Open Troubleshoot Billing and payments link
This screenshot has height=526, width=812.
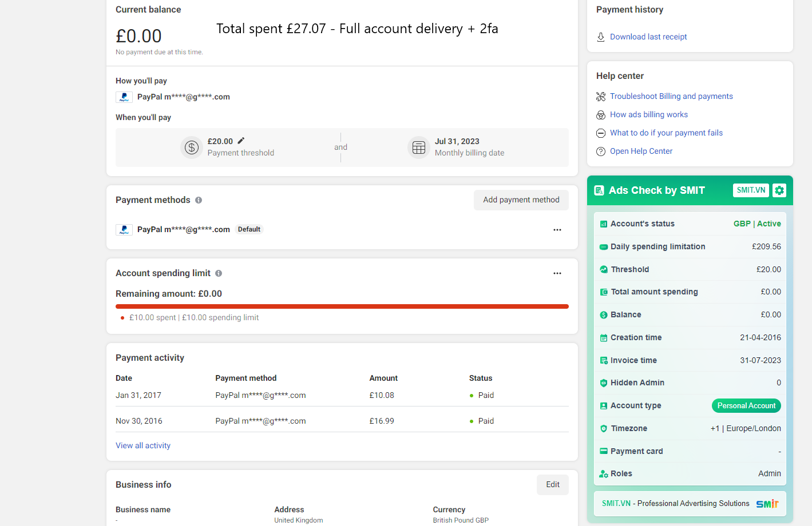pos(671,97)
